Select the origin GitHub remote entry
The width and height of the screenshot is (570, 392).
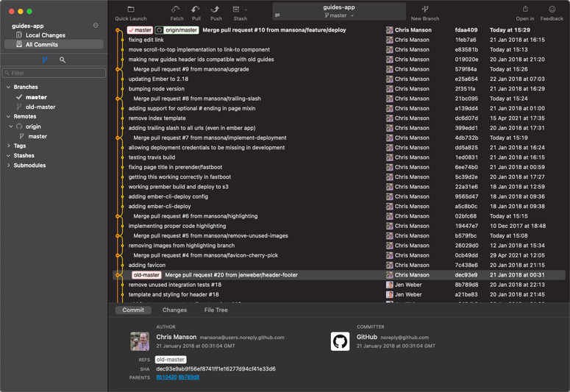click(x=32, y=126)
